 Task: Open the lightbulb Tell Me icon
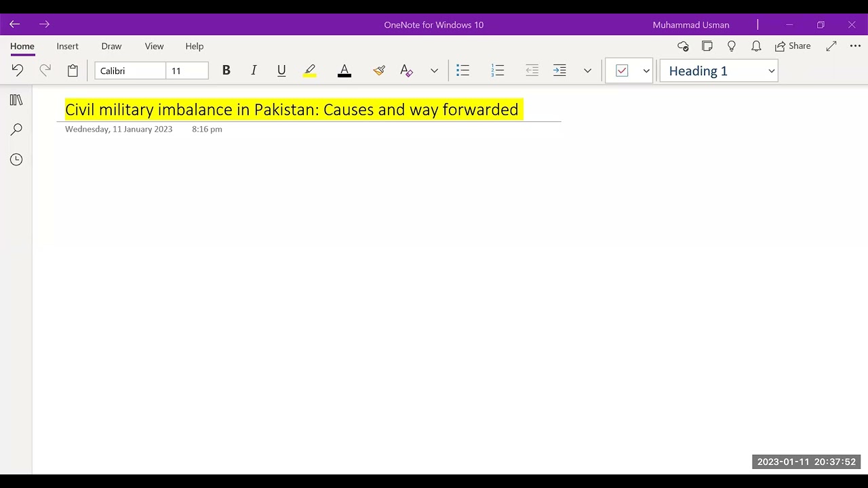(x=732, y=46)
